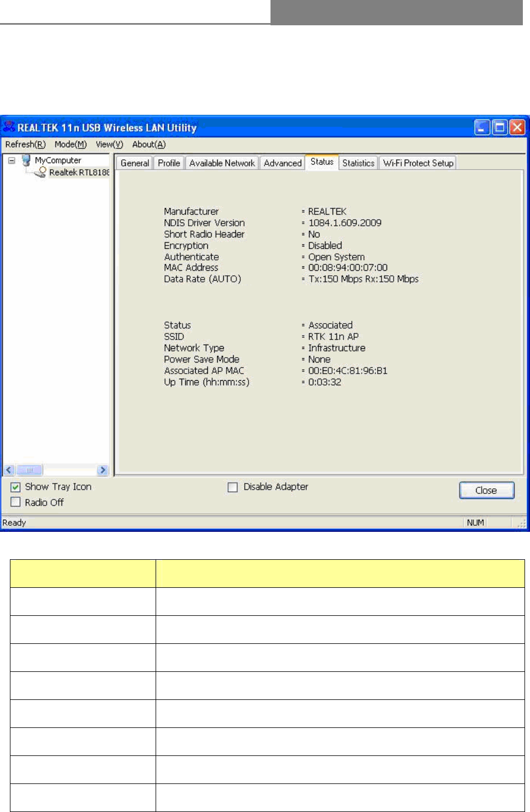Screen dimensions: 530x812
Task: Switch to the General tab
Action: point(135,163)
